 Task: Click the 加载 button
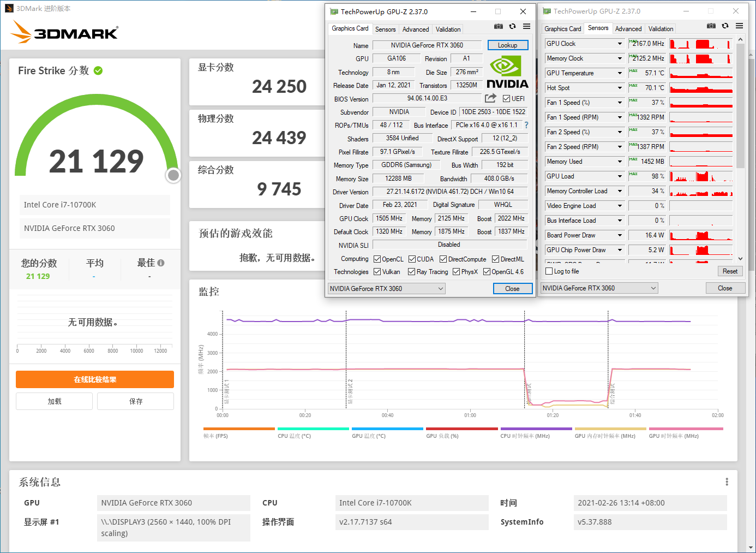pyautogui.click(x=54, y=401)
